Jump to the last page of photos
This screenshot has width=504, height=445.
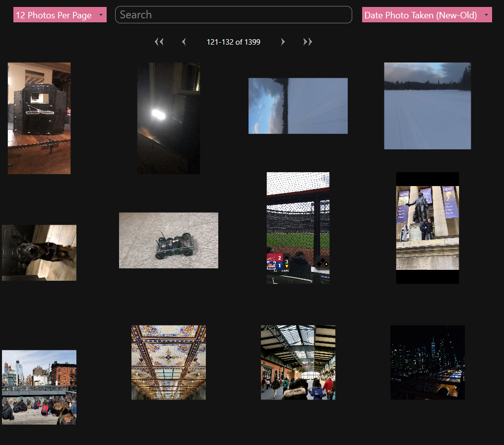pyautogui.click(x=308, y=42)
